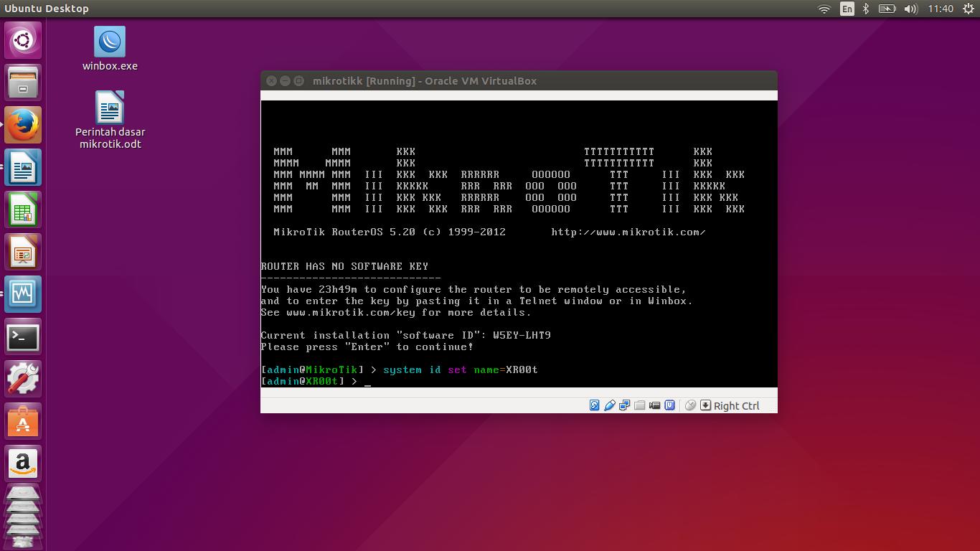Viewport: 980px width, 551px height.
Task: Click the [admin@XR00t] prompt line
Action: tap(309, 381)
